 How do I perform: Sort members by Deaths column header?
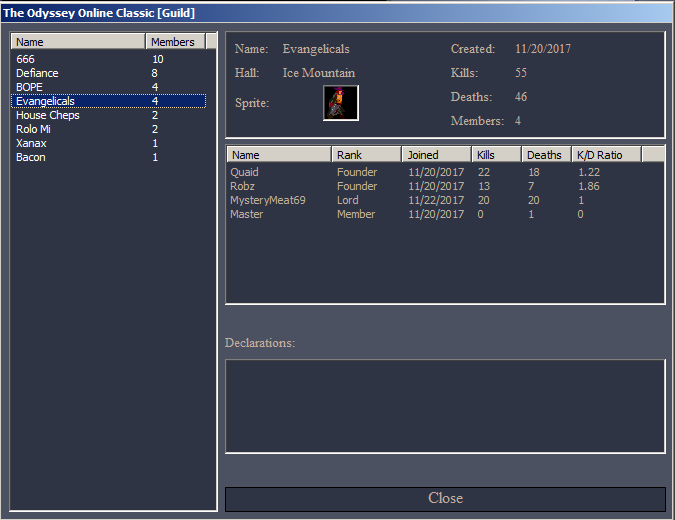[x=546, y=155]
